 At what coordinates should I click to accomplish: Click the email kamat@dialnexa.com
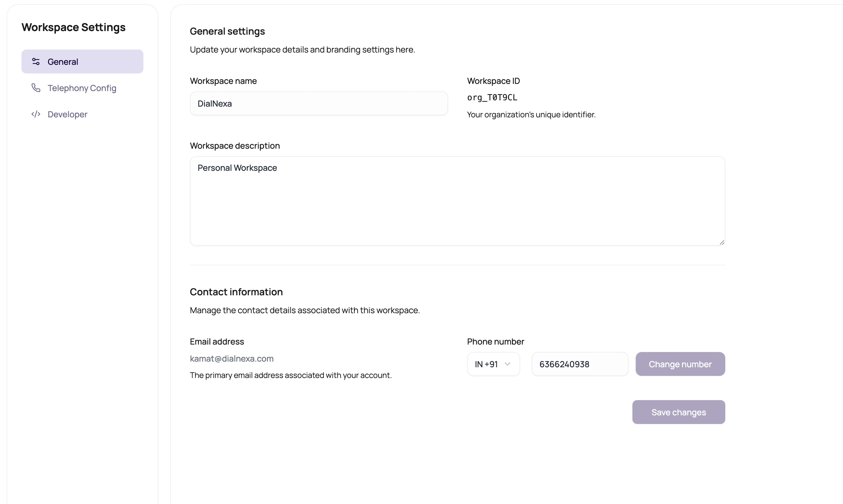tap(232, 358)
